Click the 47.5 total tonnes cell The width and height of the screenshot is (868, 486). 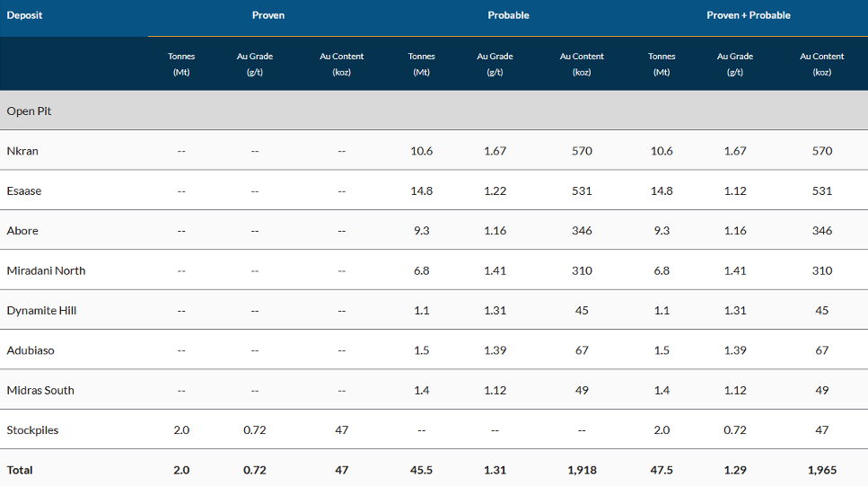click(662, 470)
